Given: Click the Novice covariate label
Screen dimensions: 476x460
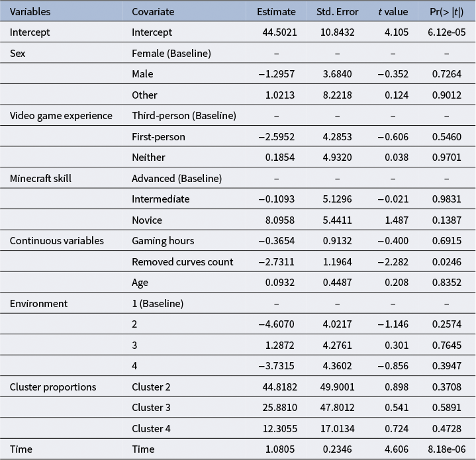Looking at the screenshot, I should click(147, 220).
